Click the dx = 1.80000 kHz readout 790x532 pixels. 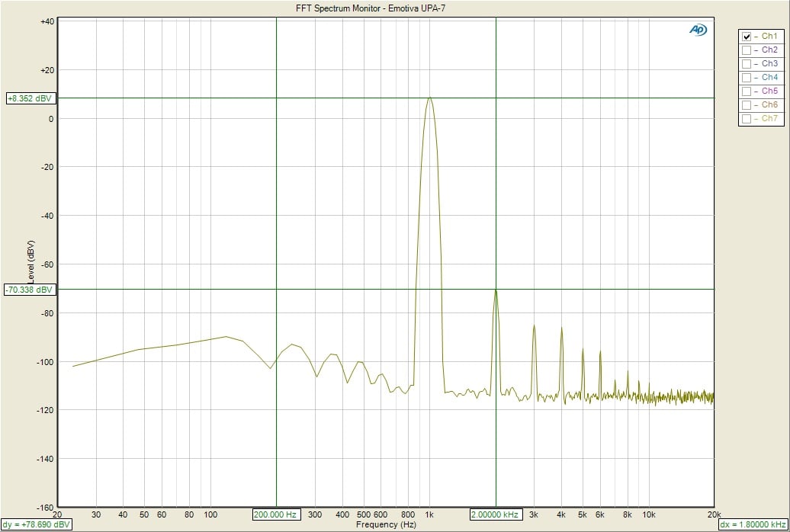pos(753,524)
